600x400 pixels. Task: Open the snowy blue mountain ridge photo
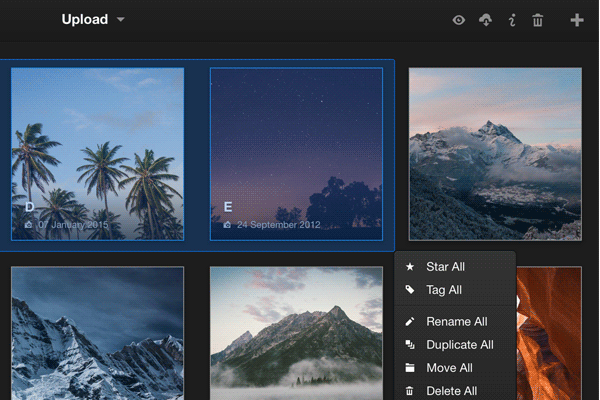(x=97, y=333)
